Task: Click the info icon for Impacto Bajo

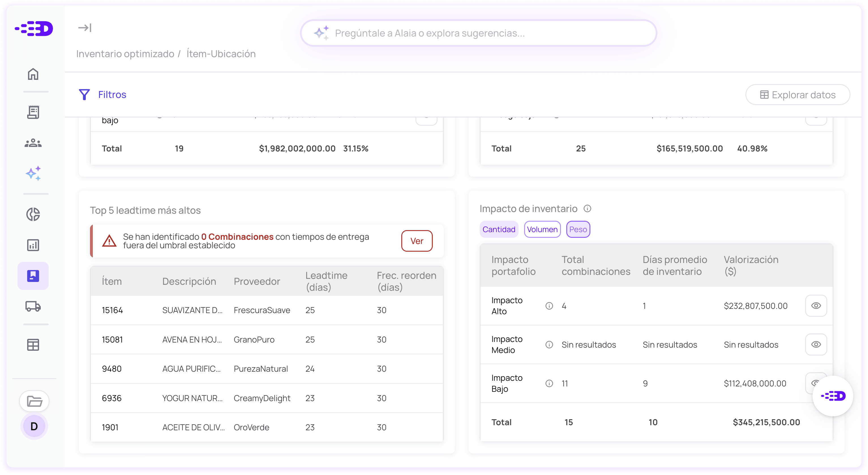Action: pos(549,383)
